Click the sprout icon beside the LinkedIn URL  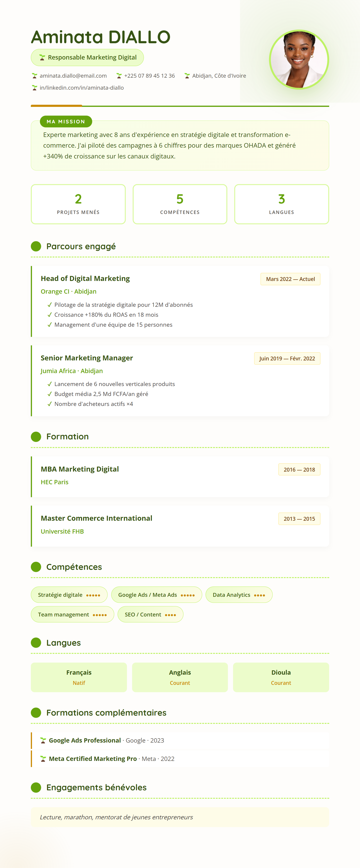click(x=34, y=88)
